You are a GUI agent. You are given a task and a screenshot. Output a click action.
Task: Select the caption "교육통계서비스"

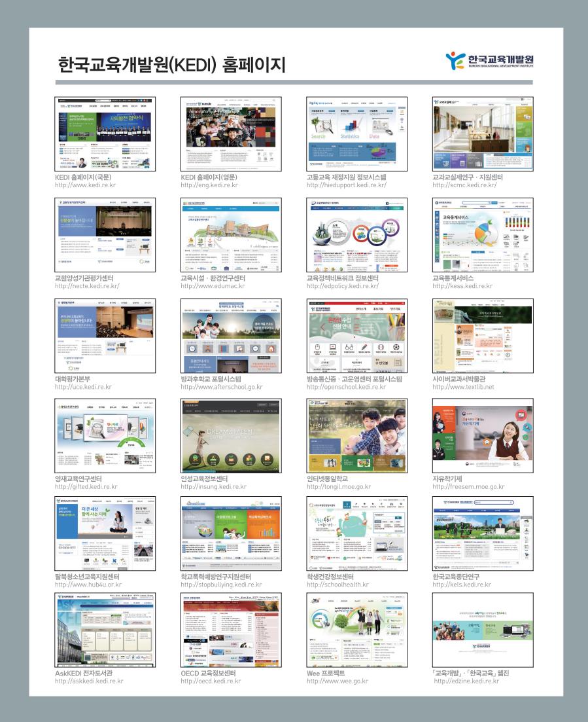tap(453, 278)
